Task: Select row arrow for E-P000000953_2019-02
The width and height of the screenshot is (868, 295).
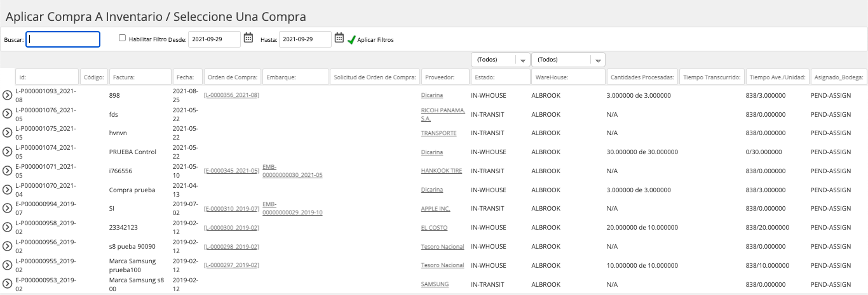Action: [8, 285]
